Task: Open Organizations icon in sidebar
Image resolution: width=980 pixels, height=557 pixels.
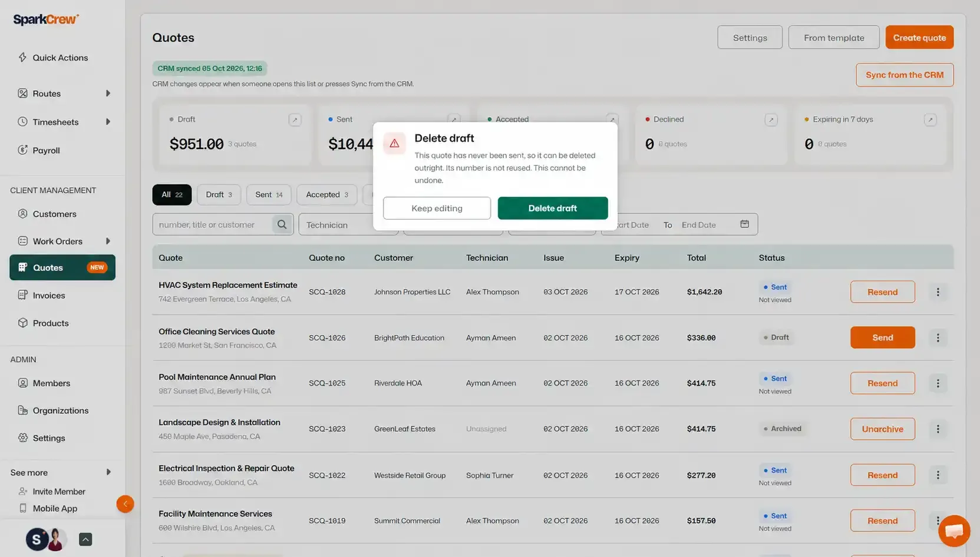Action: pos(22,410)
